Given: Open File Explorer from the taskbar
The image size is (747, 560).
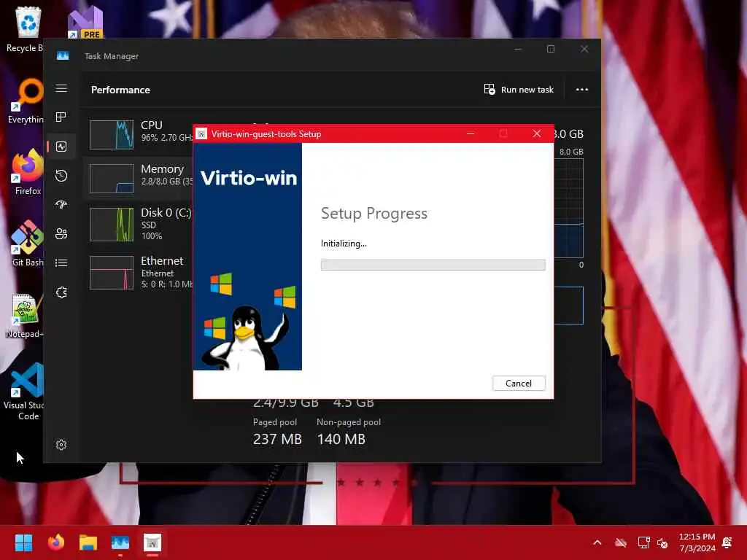Looking at the screenshot, I should click(x=88, y=542).
